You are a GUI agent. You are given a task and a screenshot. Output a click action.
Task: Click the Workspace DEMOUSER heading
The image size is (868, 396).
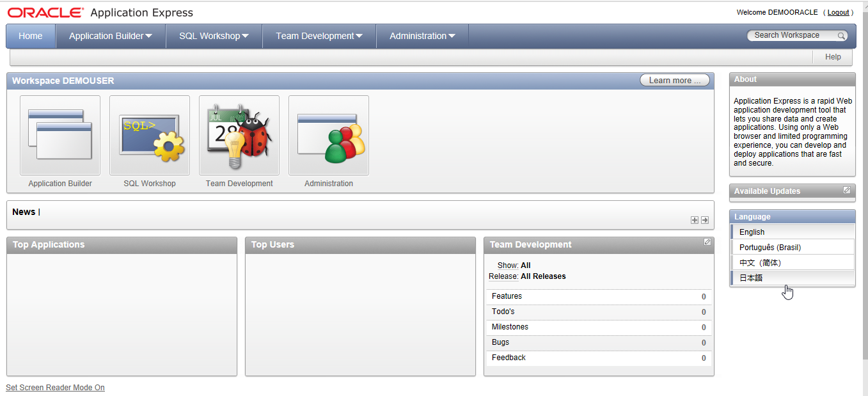click(63, 81)
